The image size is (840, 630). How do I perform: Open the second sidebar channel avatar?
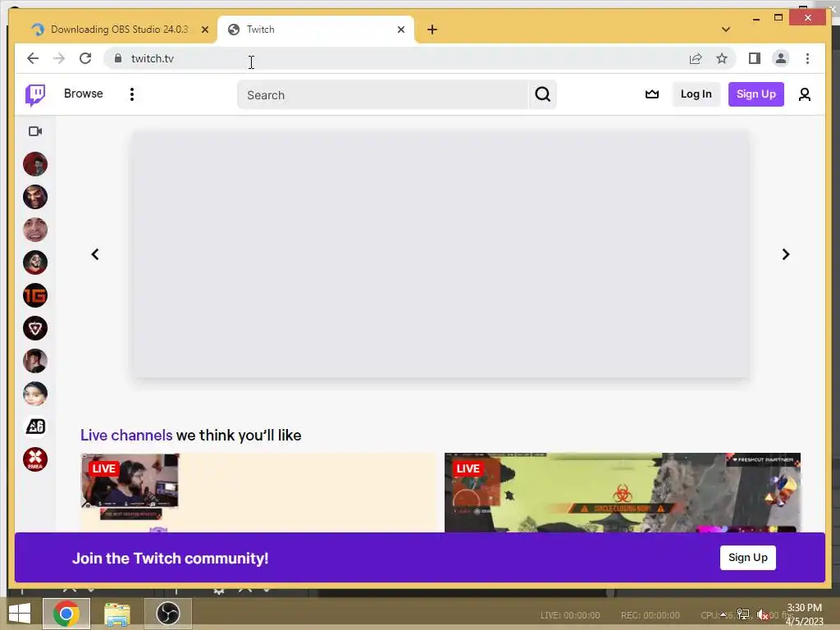click(x=35, y=197)
